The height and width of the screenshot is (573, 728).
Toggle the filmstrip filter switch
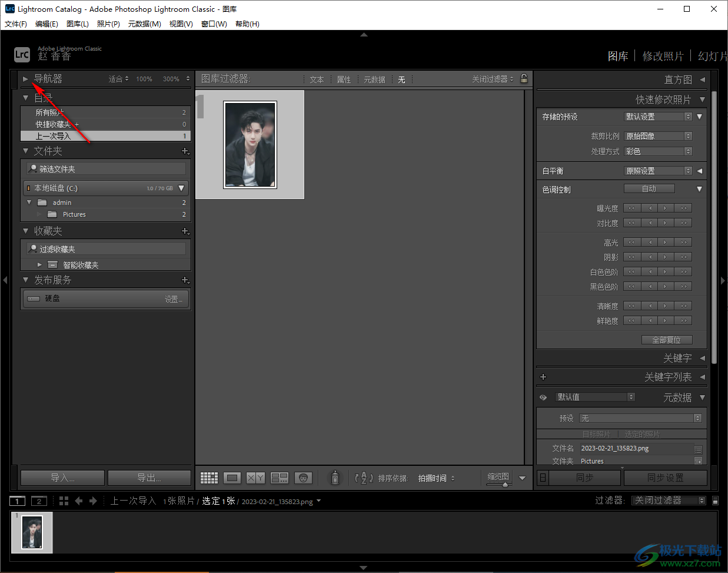click(x=715, y=501)
